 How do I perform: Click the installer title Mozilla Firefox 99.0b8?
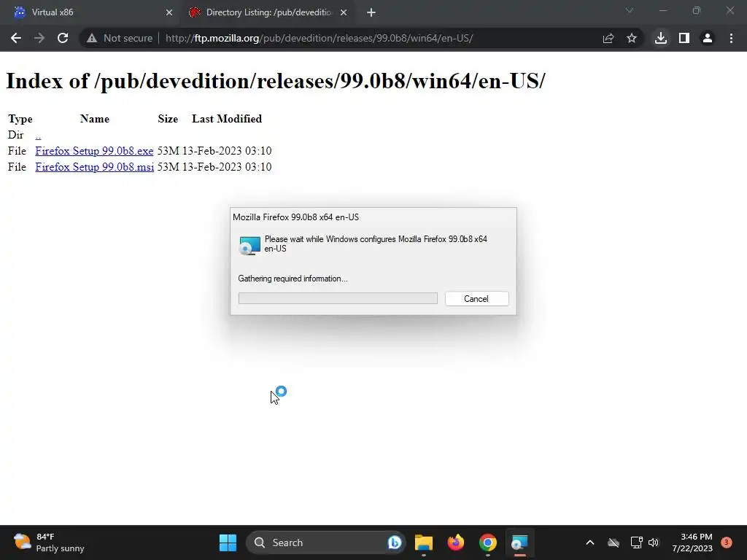point(295,217)
